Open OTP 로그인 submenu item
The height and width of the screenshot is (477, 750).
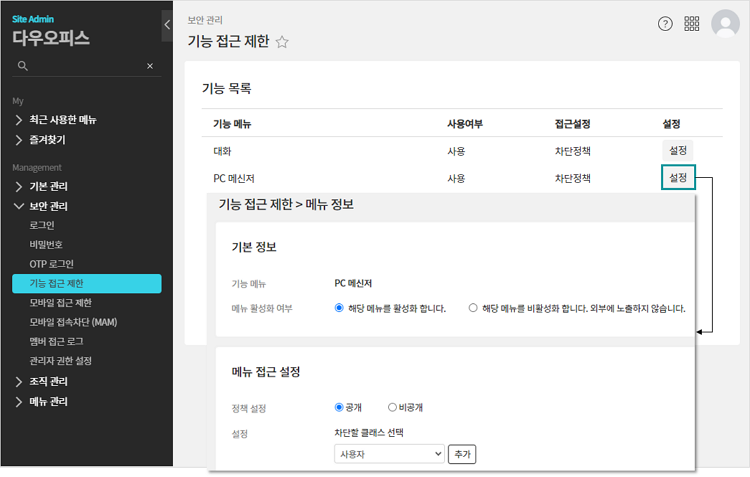(52, 264)
